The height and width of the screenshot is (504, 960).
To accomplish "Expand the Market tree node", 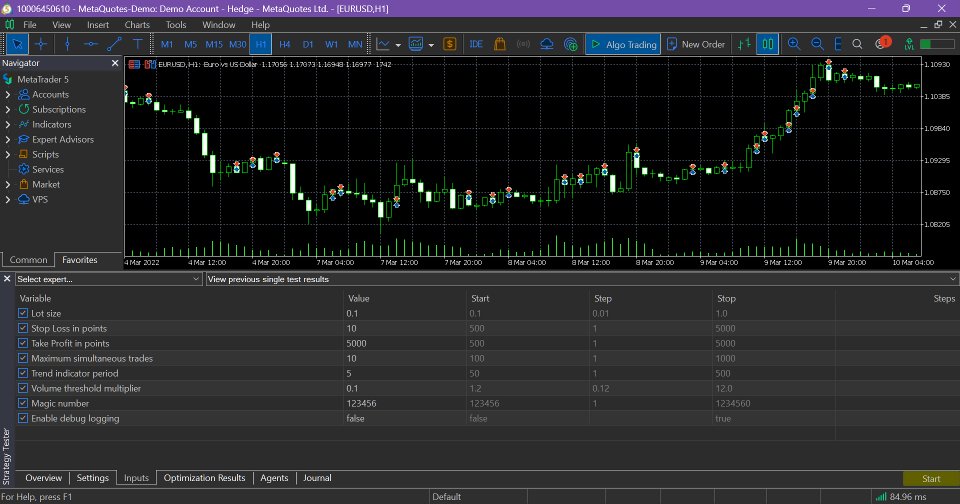I will click(8, 184).
